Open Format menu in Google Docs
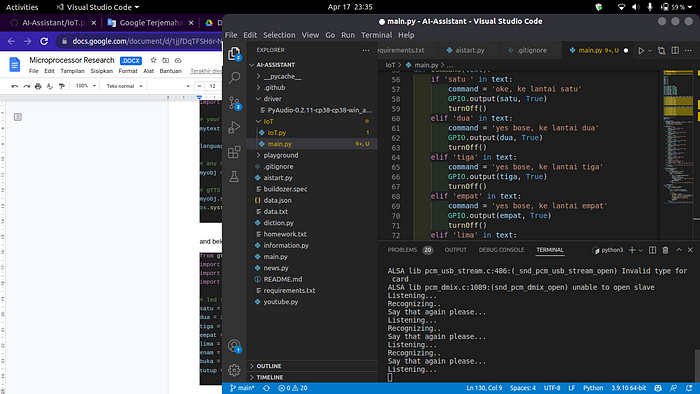 click(128, 71)
